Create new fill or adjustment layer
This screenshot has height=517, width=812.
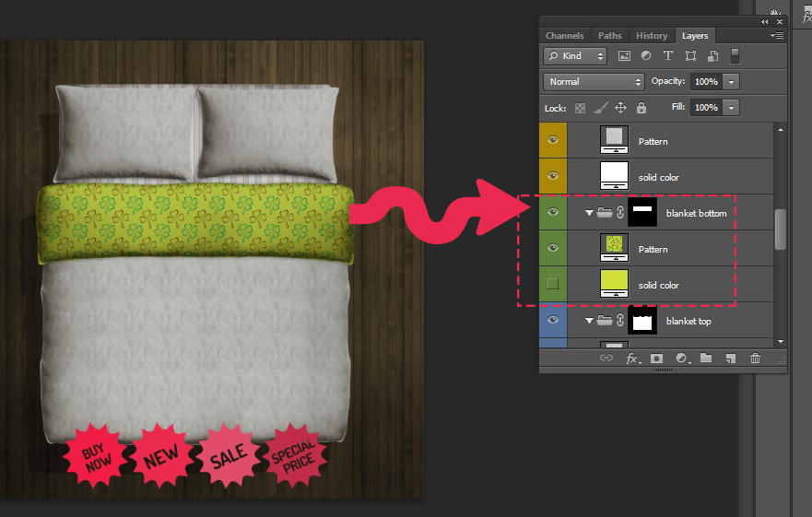click(681, 358)
